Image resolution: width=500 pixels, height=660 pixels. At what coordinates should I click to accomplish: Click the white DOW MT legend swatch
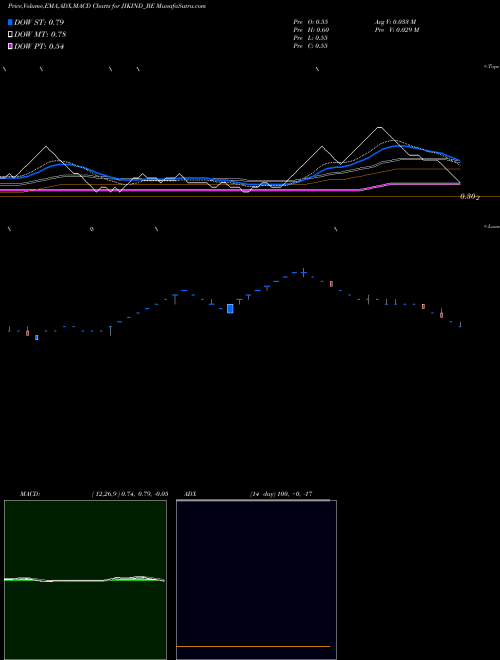(10, 35)
